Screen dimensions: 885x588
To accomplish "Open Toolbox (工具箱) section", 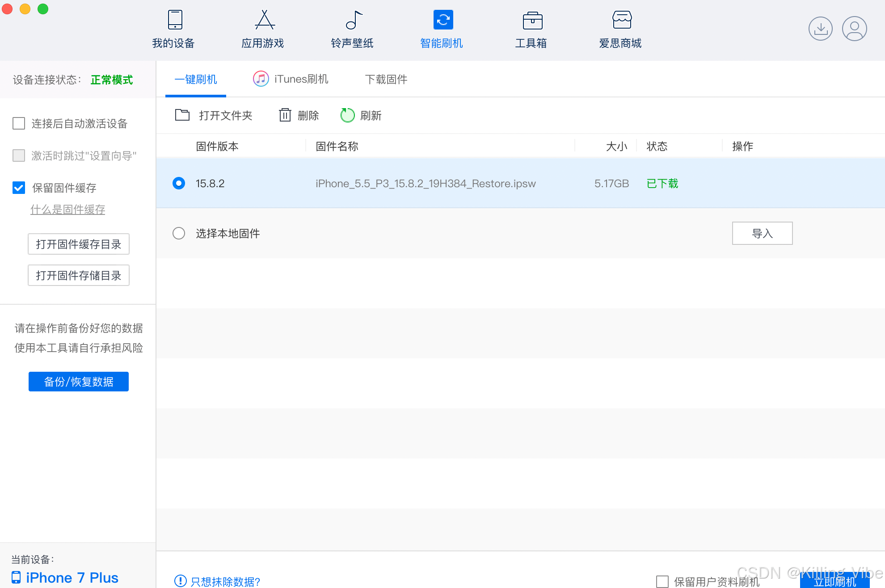I will pyautogui.click(x=531, y=29).
